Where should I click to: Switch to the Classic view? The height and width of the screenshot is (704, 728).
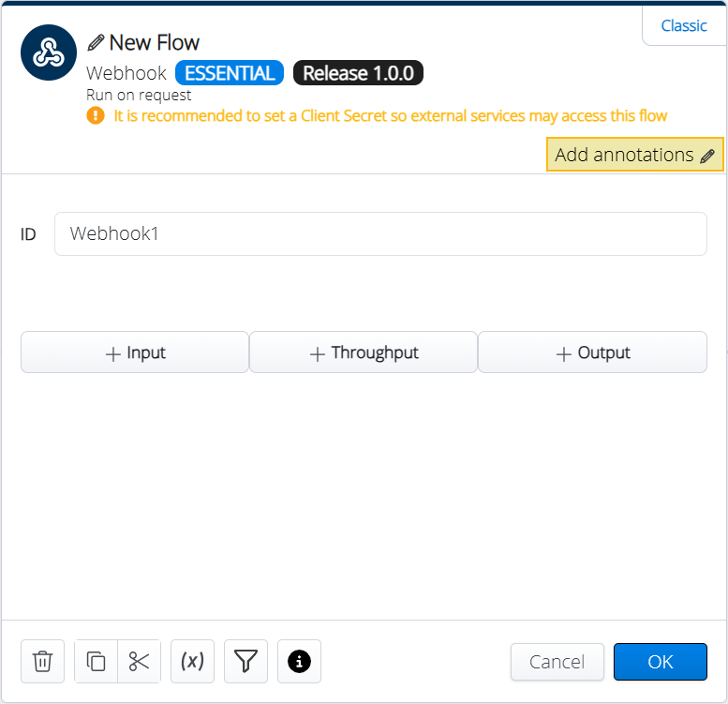tap(684, 26)
